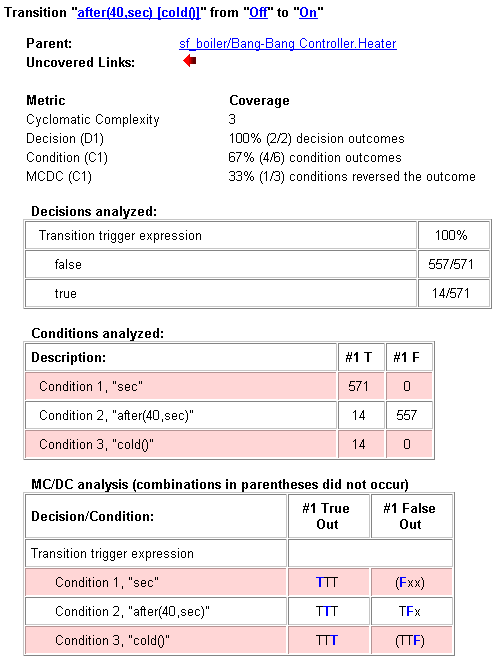This screenshot has height=663, width=504.
Task: Click the (Fxx) MC/DC combination cell
Action: click(x=411, y=582)
